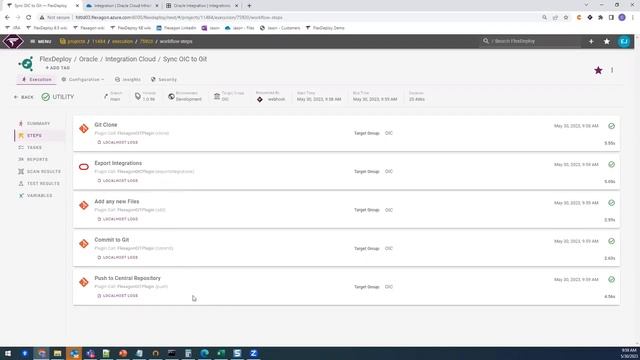Viewport: 640px width, 360px height.
Task: Open the MENU navigation button
Action: [x=40, y=42]
